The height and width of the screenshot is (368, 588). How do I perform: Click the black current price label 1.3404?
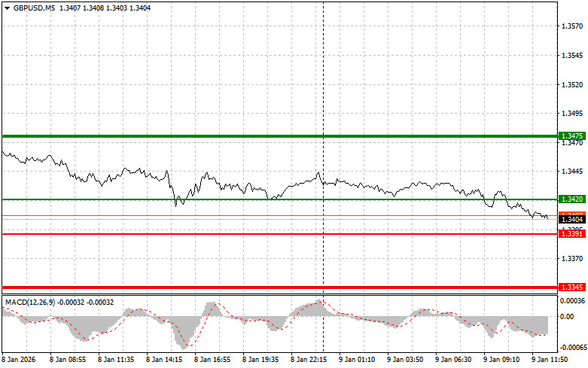572,219
